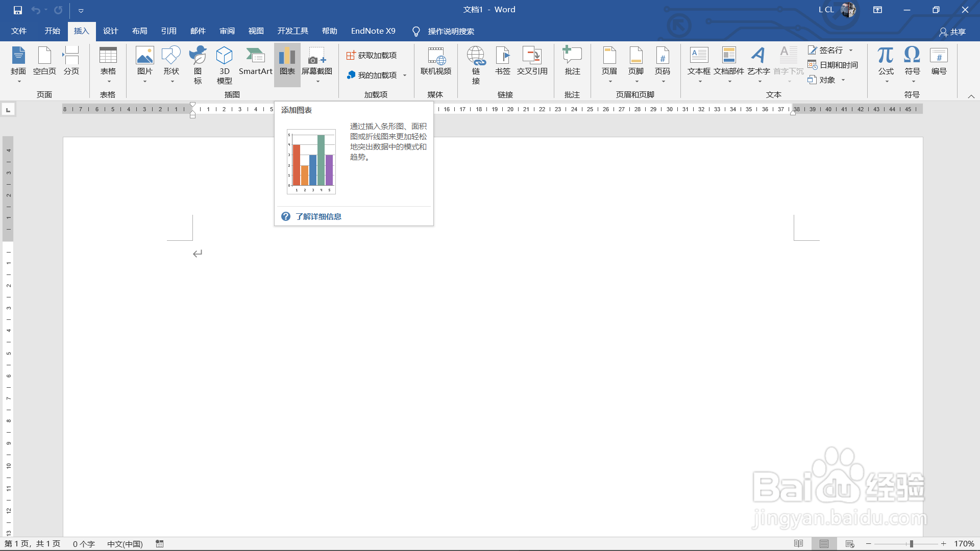The image size is (980, 551).
Task: Open the 图表 chart insertion tool
Action: coord(287,61)
